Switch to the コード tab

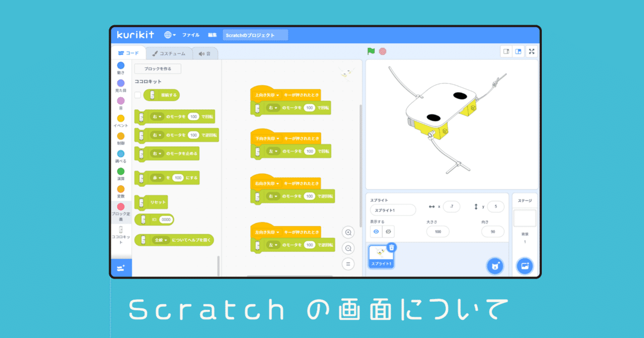tap(129, 53)
